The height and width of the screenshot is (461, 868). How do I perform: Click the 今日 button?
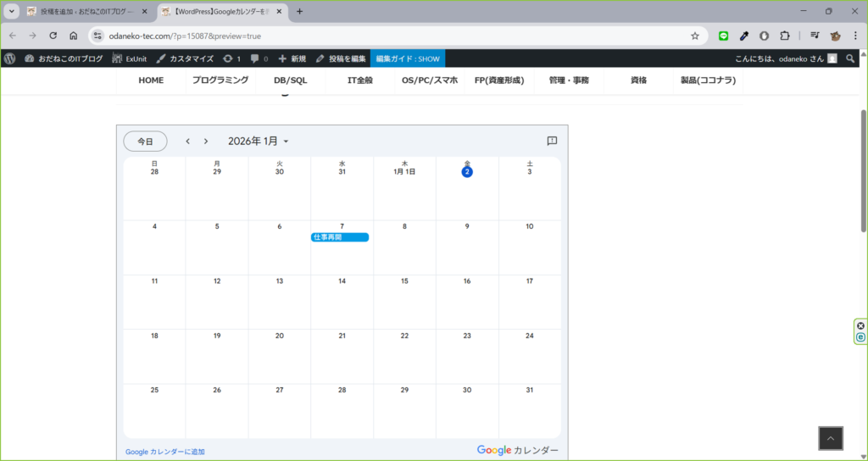(x=145, y=142)
